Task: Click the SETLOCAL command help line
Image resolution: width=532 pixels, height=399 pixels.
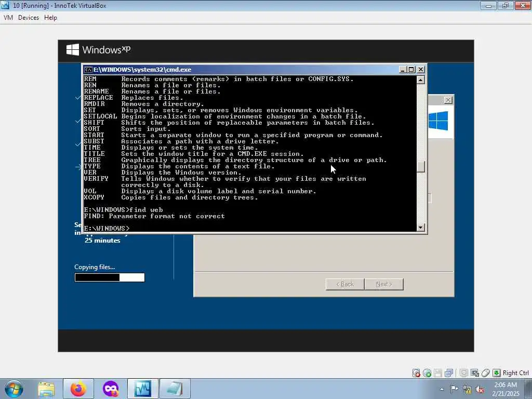Action: pos(225,116)
